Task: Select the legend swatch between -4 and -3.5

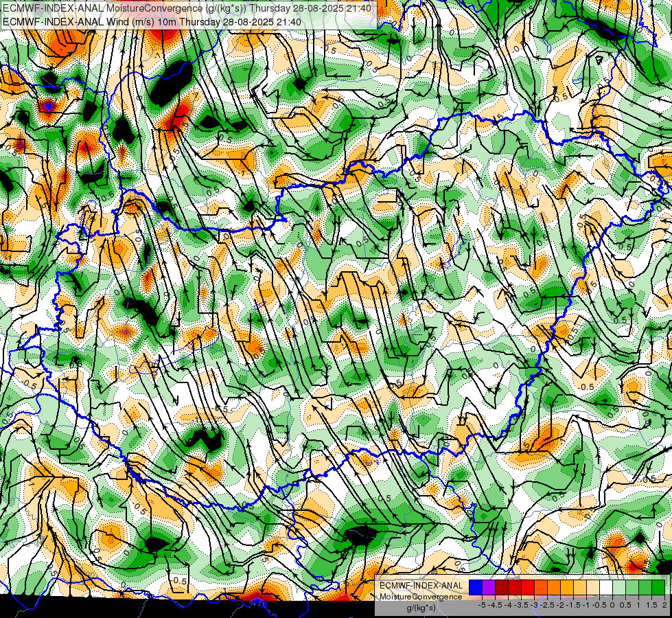Action: click(515, 587)
